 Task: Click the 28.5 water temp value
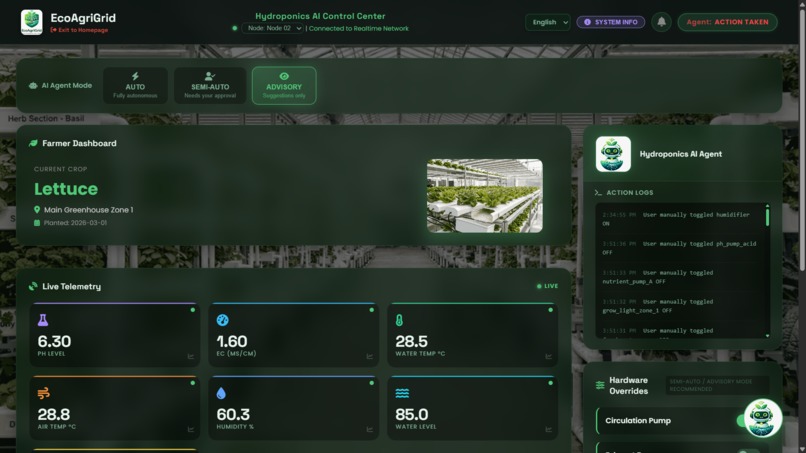[411, 341]
